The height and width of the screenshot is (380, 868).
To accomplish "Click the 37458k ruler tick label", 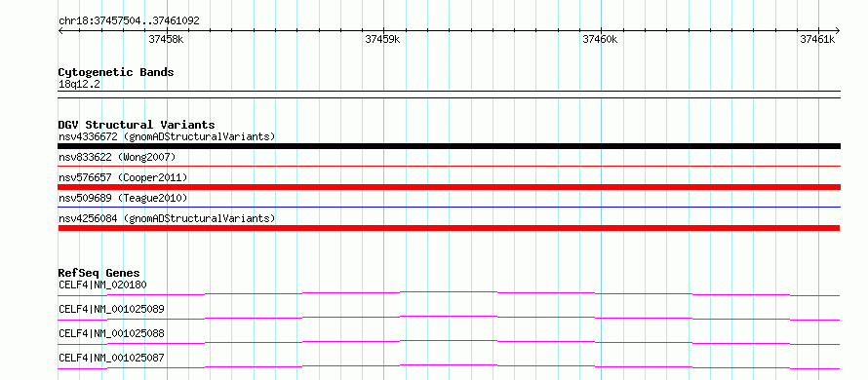I will pos(167,39).
